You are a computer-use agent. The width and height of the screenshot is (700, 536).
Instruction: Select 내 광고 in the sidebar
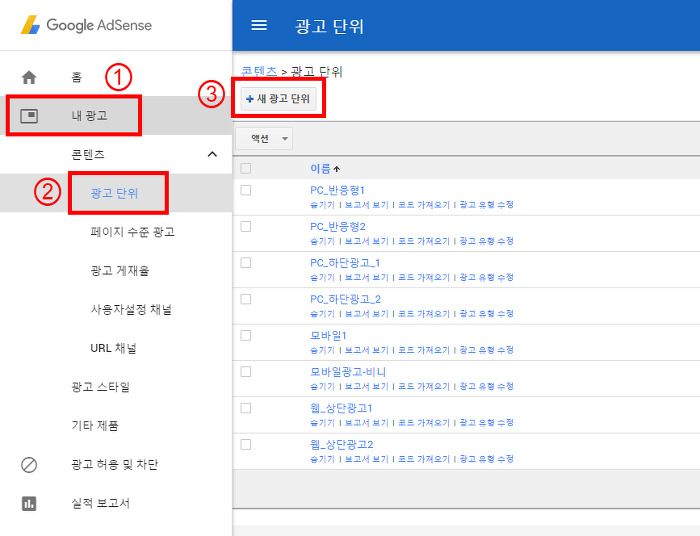(89, 116)
